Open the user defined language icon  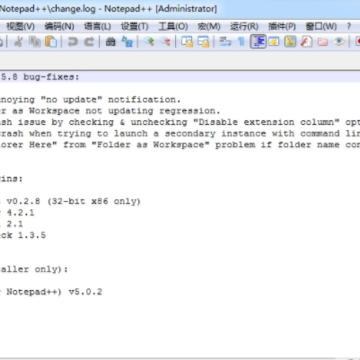(x=274, y=42)
